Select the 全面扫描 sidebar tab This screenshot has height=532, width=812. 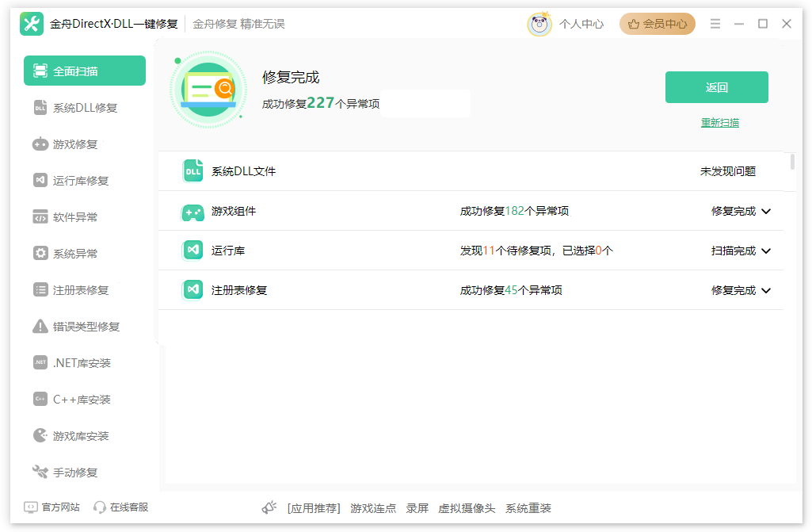(85, 71)
